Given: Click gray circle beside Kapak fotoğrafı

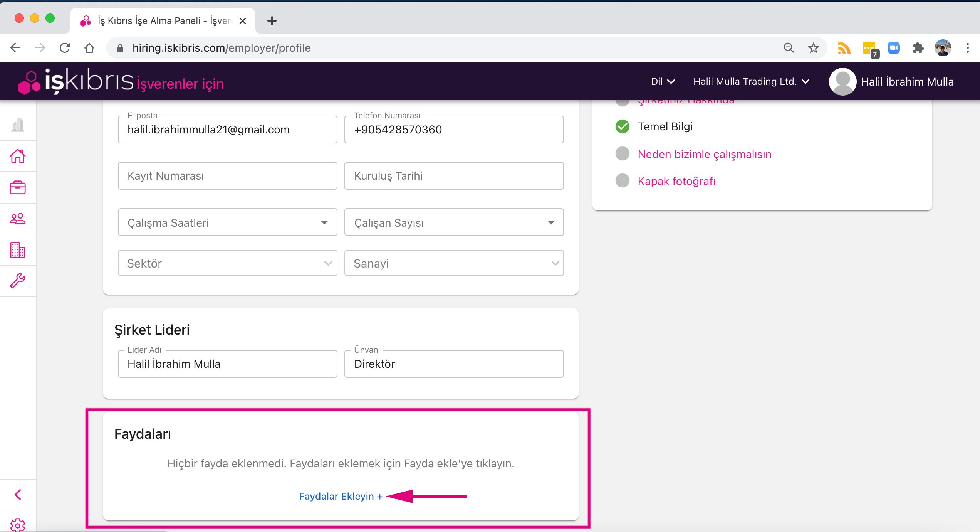Looking at the screenshot, I should (622, 181).
